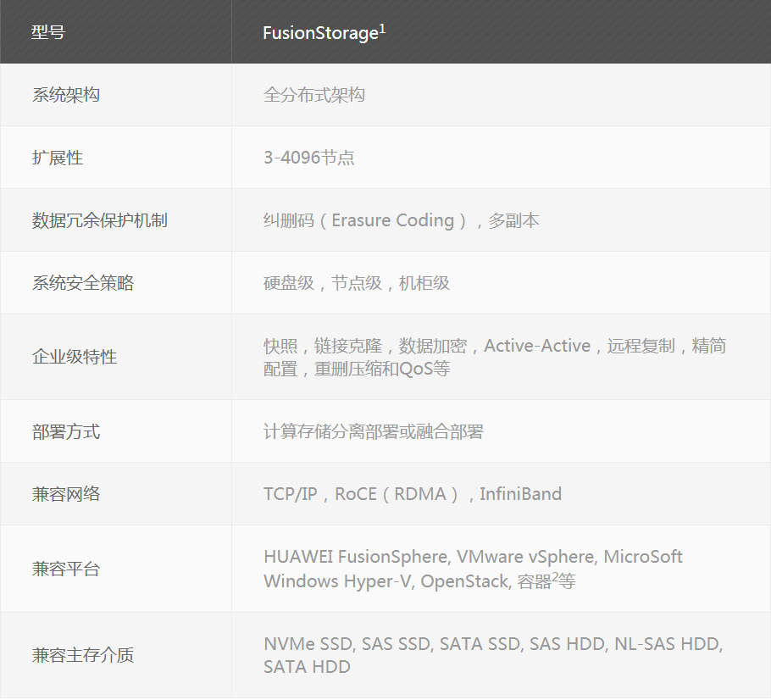Click the 3-4096节点 value
Image resolution: width=771 pixels, height=700 pixels.
click(x=308, y=158)
